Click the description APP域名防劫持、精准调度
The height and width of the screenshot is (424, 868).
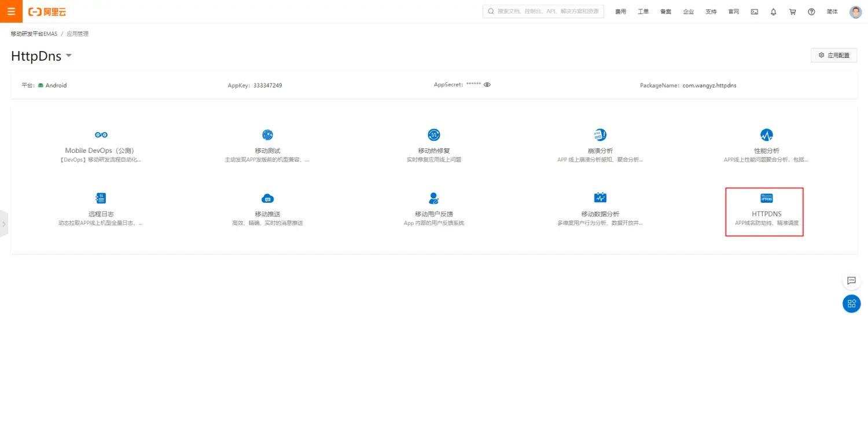(x=767, y=223)
